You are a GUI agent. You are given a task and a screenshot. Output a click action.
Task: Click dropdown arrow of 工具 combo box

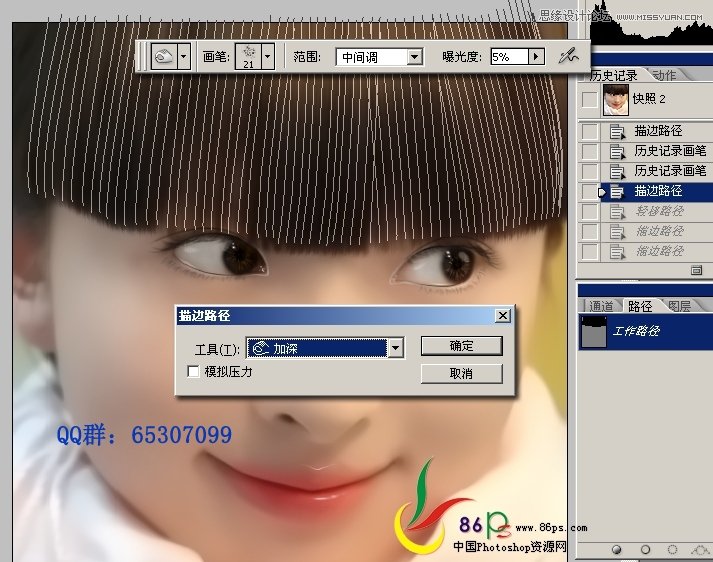click(x=396, y=348)
